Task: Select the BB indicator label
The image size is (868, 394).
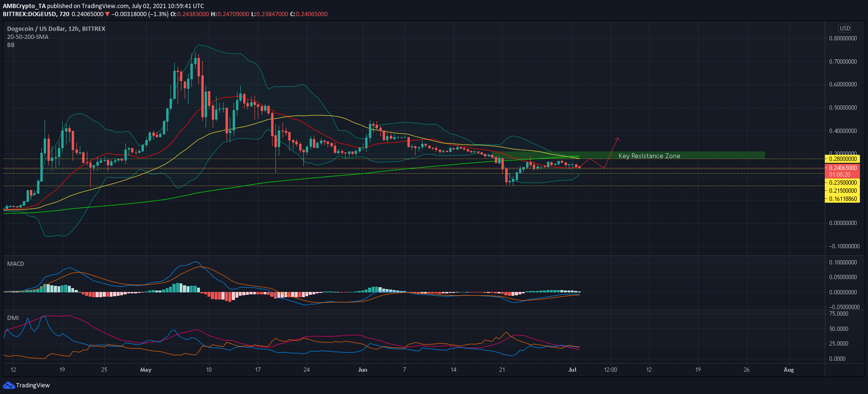Action: [x=10, y=45]
